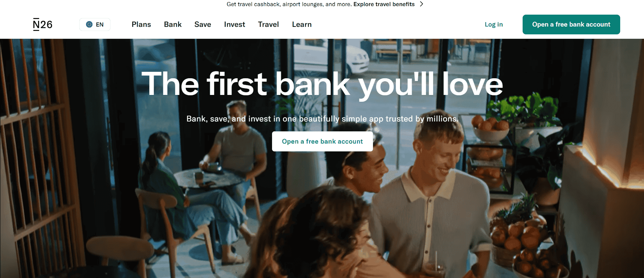Click the green Open a free bank account button
Screen dimensions: 644x278
tap(571, 24)
